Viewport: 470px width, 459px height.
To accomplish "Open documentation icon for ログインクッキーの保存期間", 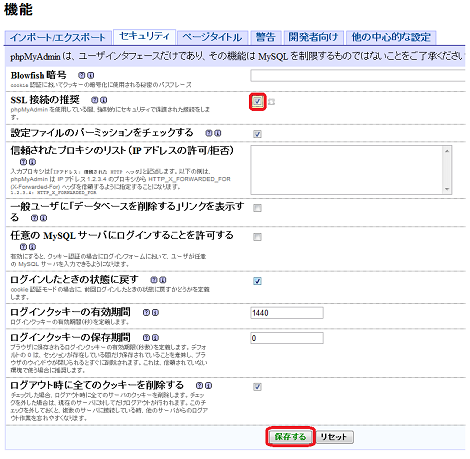I will pyautogui.click(x=146, y=338).
